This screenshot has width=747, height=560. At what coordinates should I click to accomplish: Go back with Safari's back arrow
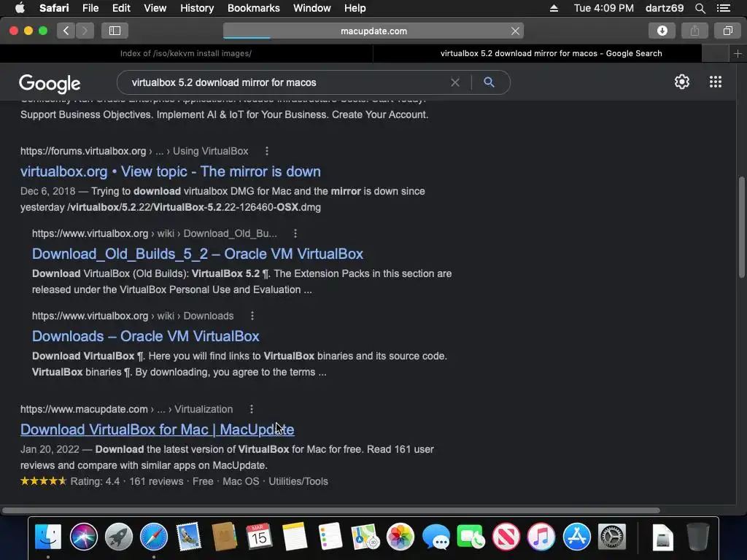tap(66, 31)
